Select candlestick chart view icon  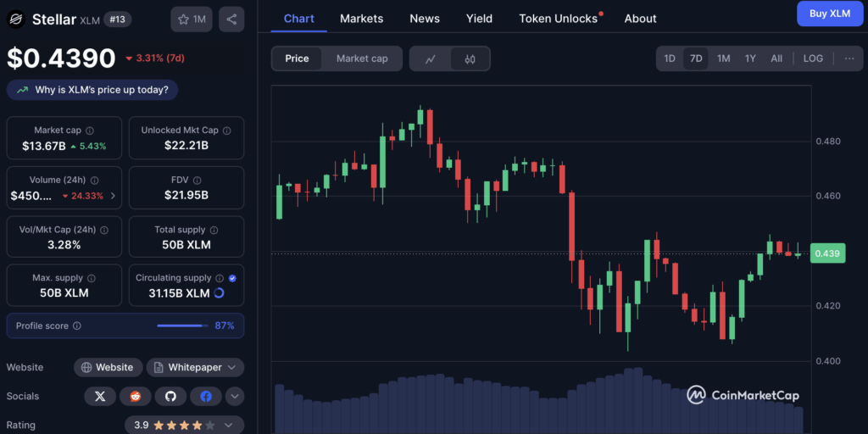coord(470,58)
